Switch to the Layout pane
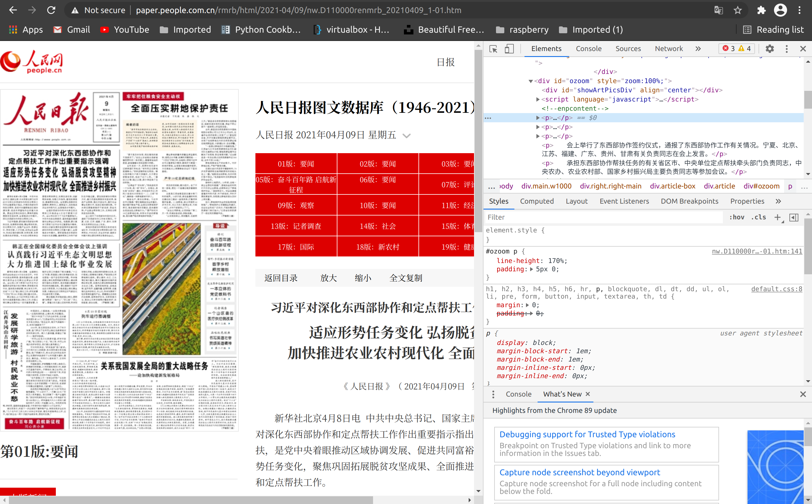 click(576, 201)
